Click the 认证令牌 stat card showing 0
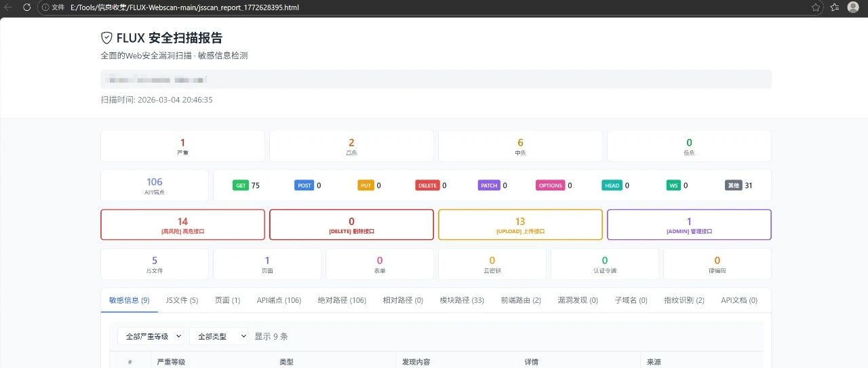This screenshot has width=868, height=368. click(x=605, y=264)
